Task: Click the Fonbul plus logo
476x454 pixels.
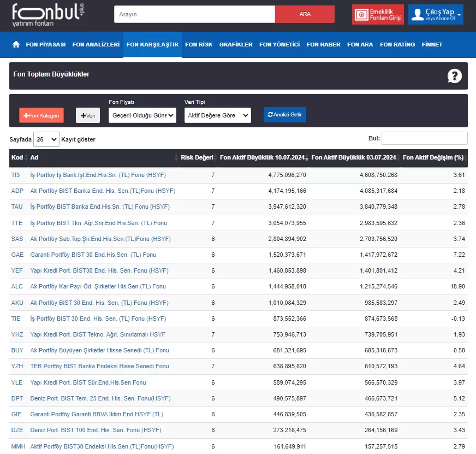Action: pos(48,15)
